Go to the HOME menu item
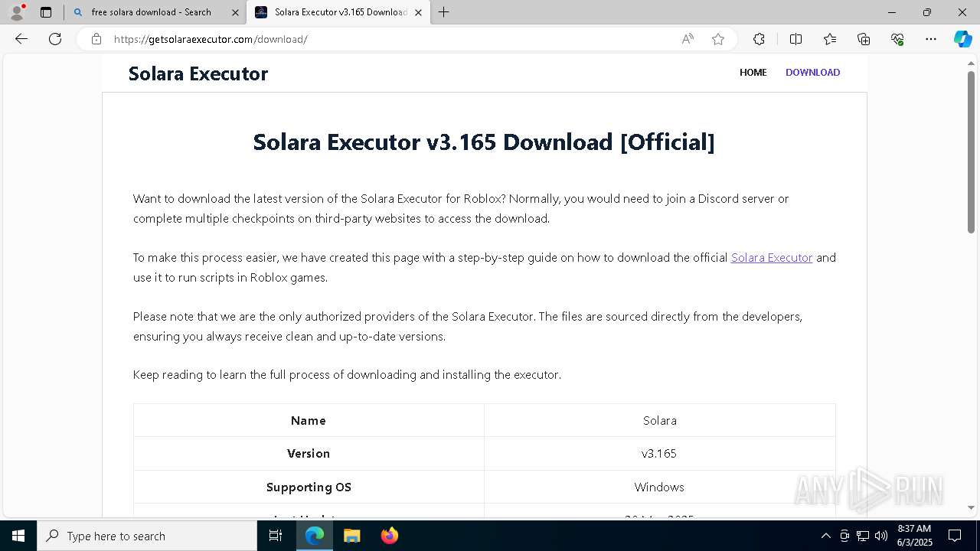Viewport: 980px width, 551px height. point(753,72)
